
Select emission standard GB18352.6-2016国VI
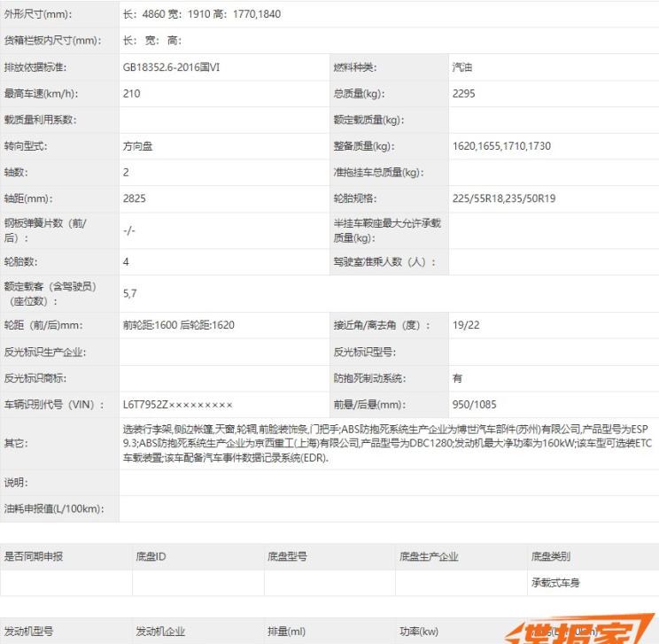(x=171, y=67)
